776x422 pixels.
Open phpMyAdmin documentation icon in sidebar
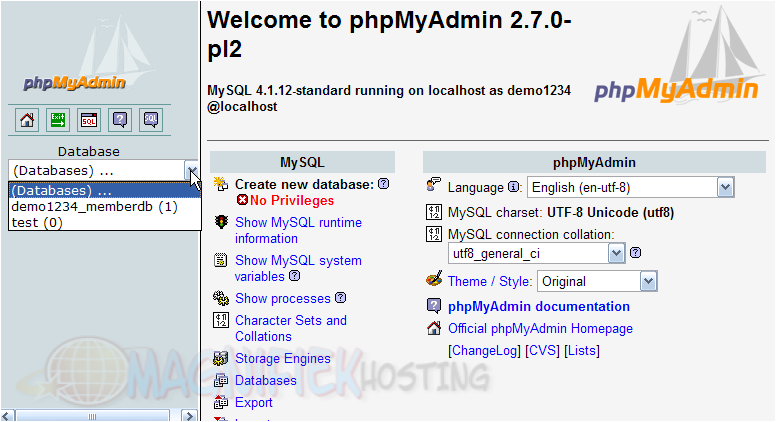[120, 120]
